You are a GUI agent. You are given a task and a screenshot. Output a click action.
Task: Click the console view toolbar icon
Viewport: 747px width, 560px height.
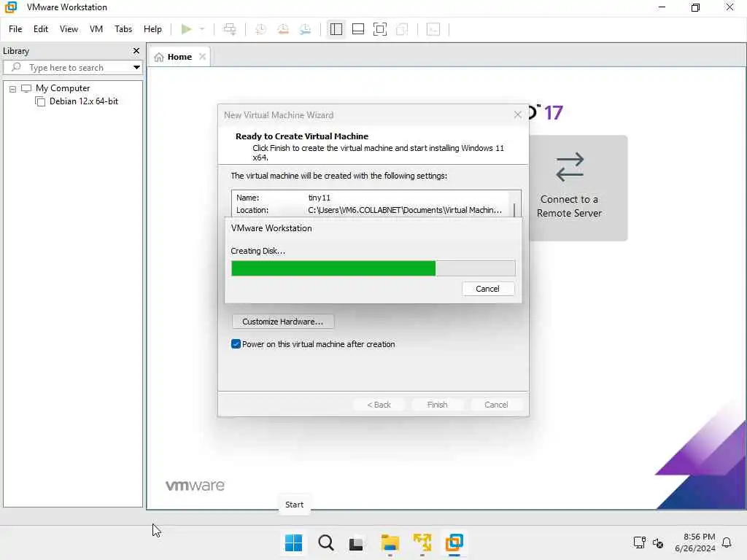433,29
